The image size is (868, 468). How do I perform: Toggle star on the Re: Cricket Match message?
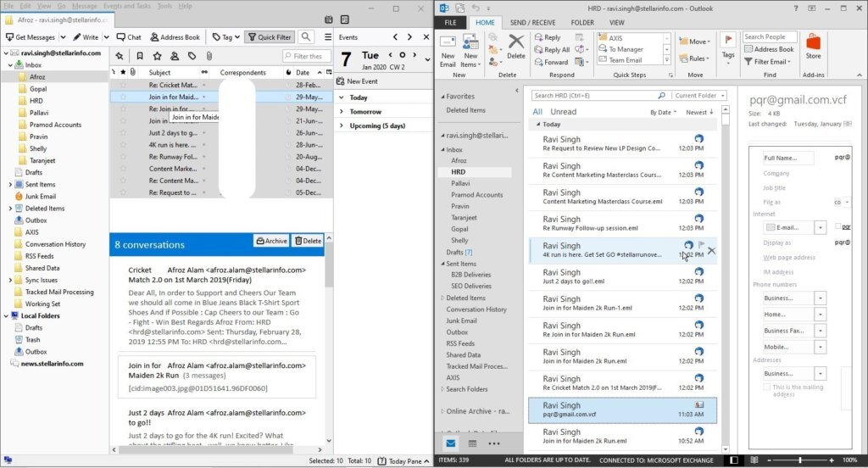tap(124, 85)
